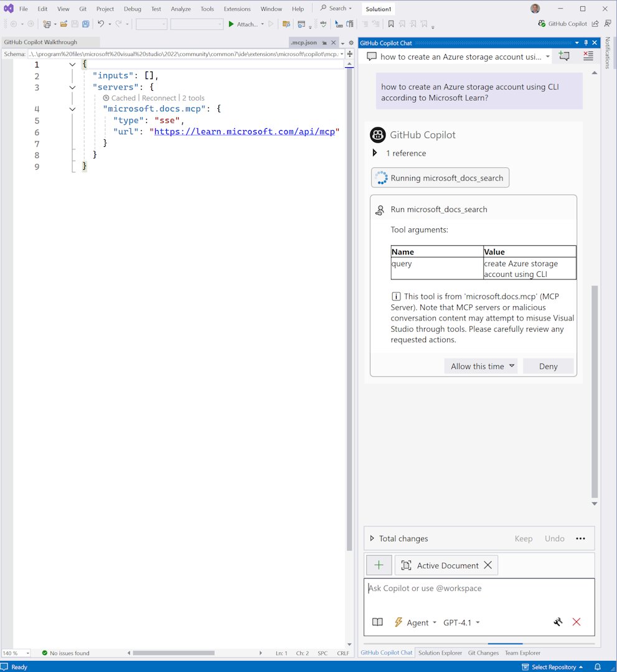Image resolution: width=617 pixels, height=672 pixels.
Task: Open the Extensions menu
Action: [x=237, y=9]
